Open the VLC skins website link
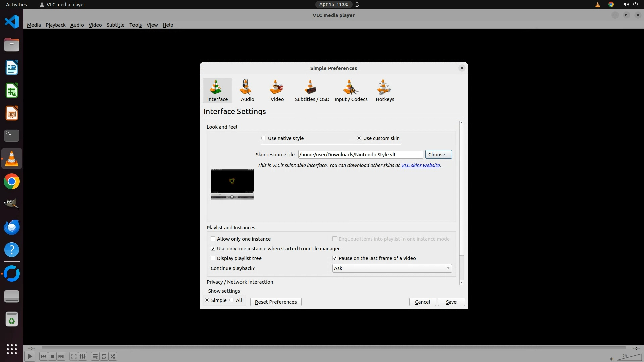 pyautogui.click(x=420, y=165)
